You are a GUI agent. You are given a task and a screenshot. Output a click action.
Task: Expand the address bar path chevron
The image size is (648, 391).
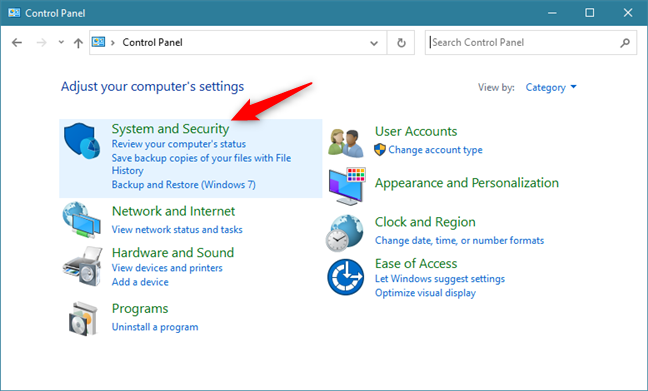pyautogui.click(x=113, y=43)
